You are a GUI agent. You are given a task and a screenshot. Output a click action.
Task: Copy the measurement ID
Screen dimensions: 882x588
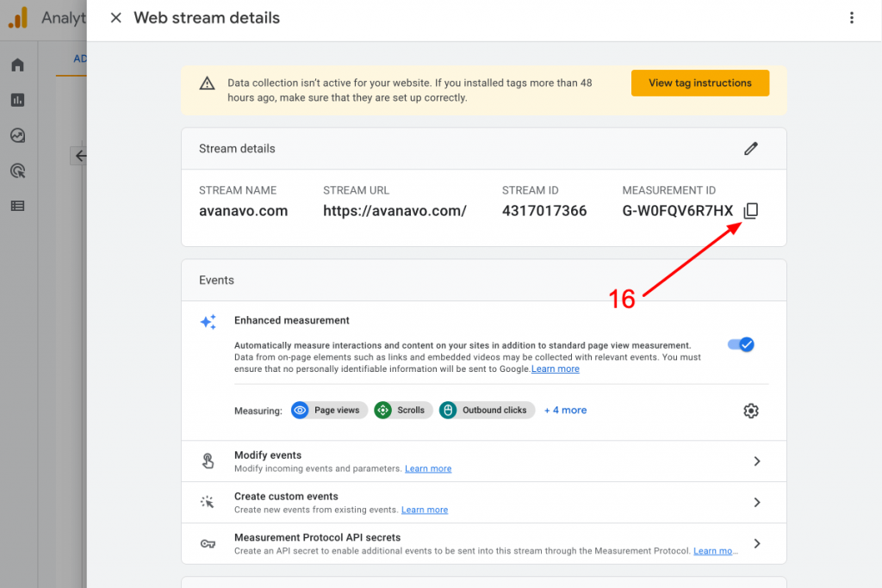click(x=751, y=211)
